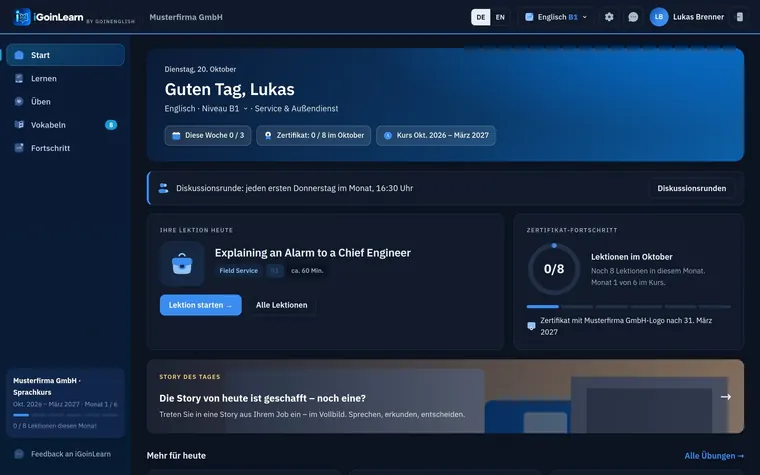Click lesson title Explaining an Alarm to a Chief Engineer
Image resolution: width=760 pixels, height=475 pixels.
313,253
